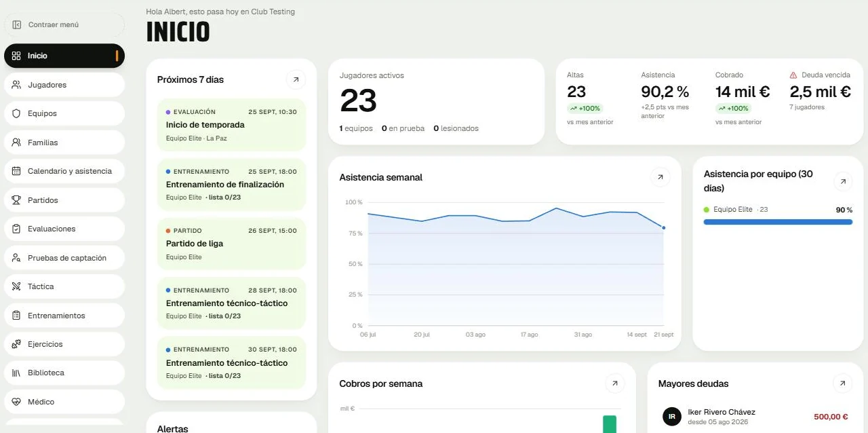Go to the Equipos section

click(x=64, y=113)
